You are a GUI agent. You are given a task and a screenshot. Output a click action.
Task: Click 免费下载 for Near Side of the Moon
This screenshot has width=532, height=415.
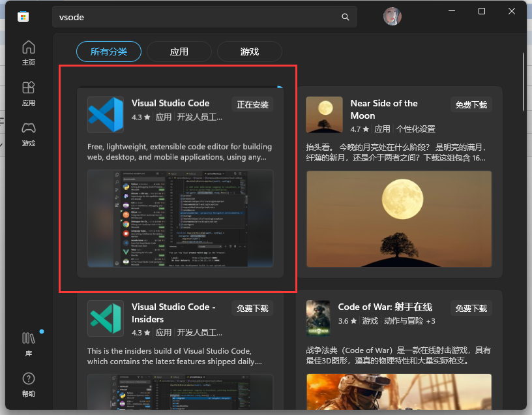click(x=471, y=104)
